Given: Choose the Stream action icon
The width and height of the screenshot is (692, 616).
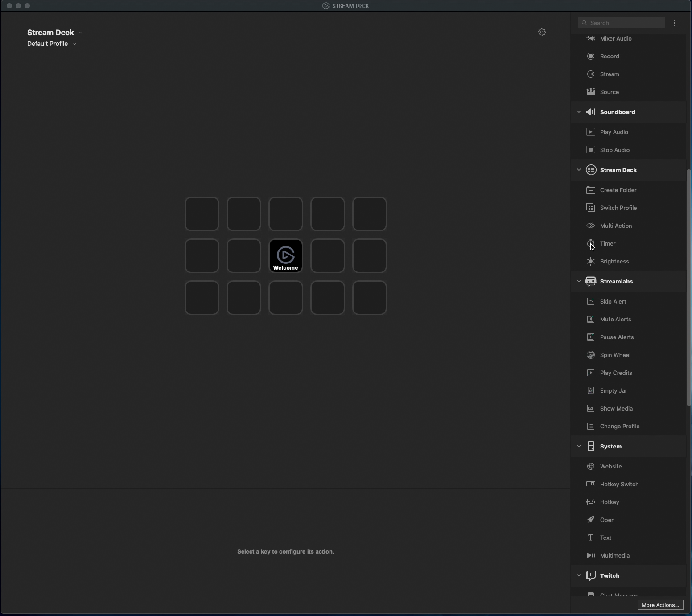Looking at the screenshot, I should (x=591, y=74).
